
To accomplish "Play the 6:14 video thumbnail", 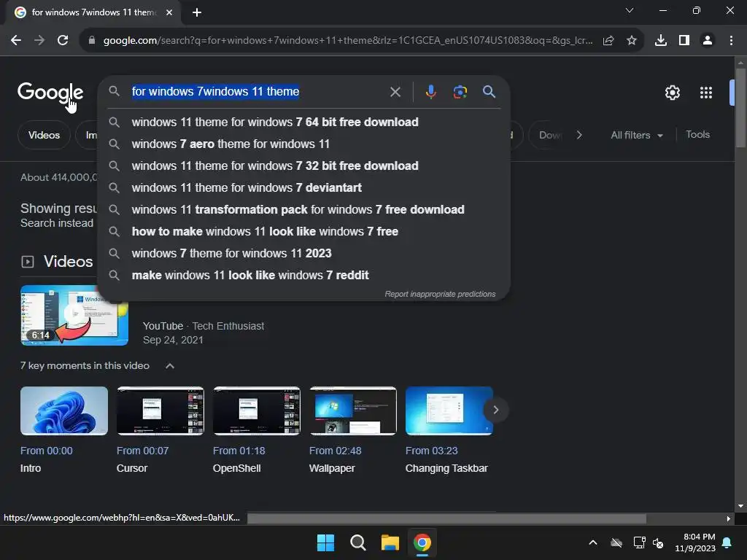I will (74, 315).
